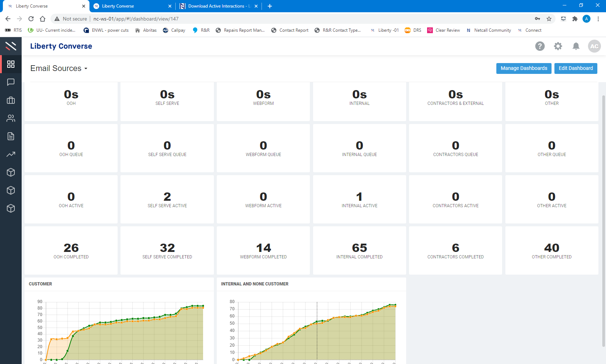The width and height of the screenshot is (606, 364).
Task: Select the INTERNAL ACTIVE tile
Action: [360, 199]
